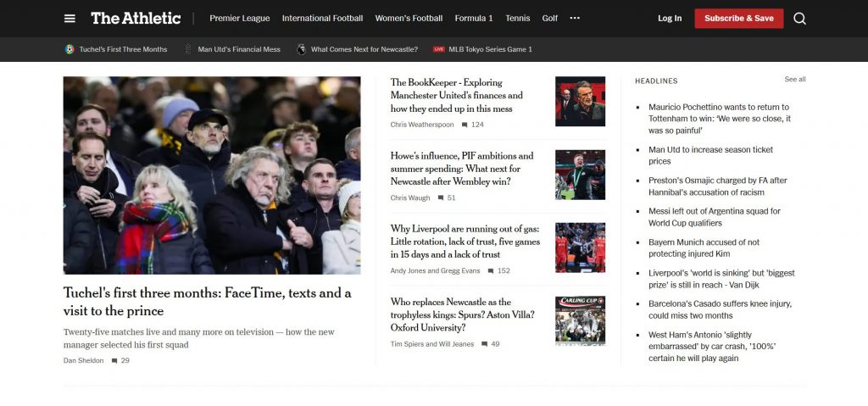Viewport: 868px width, 406px height.
Task: Click comment icon beside 29
Action: coord(114,360)
